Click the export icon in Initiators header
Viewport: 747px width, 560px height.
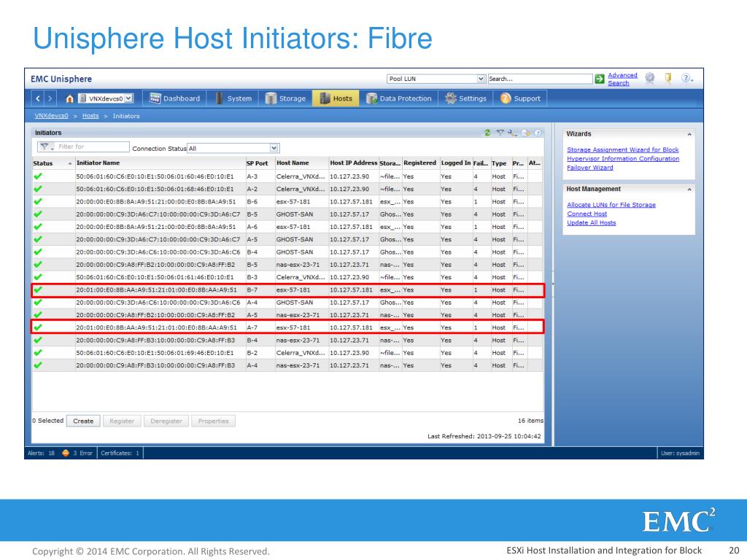click(x=526, y=133)
